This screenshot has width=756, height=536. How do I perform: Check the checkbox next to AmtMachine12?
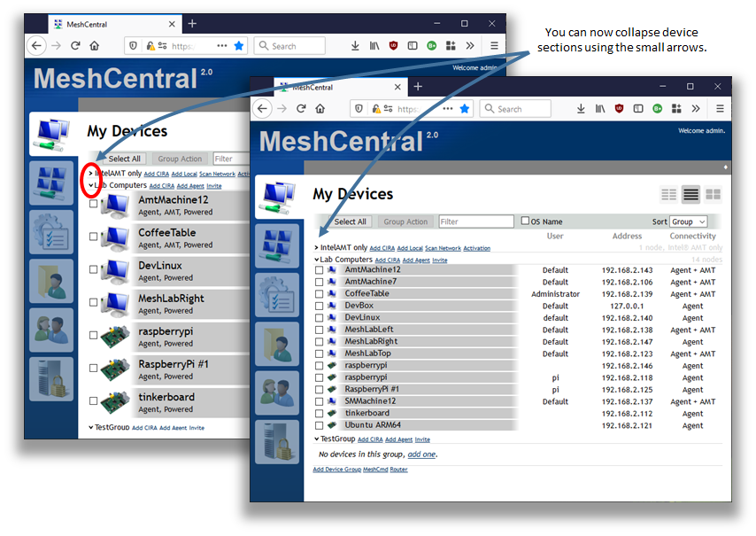click(x=317, y=269)
